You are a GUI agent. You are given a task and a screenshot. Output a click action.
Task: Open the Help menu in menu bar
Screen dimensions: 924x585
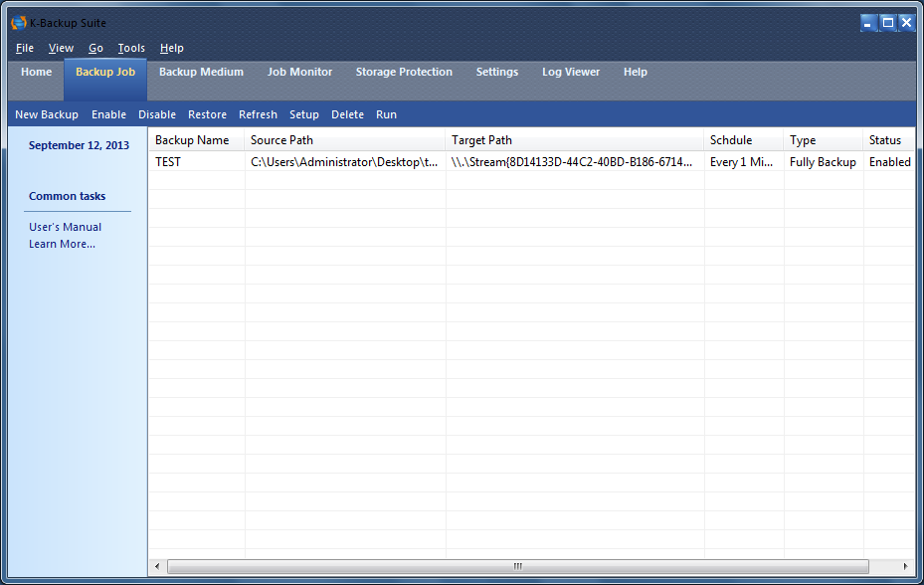171,48
